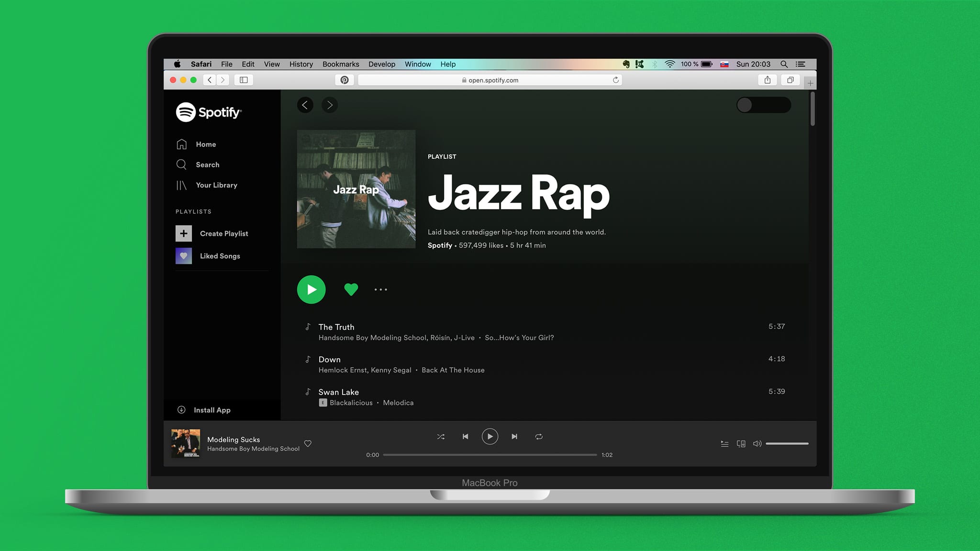The width and height of the screenshot is (980, 551).
Task: Open the Bookmarks menu
Action: click(341, 64)
